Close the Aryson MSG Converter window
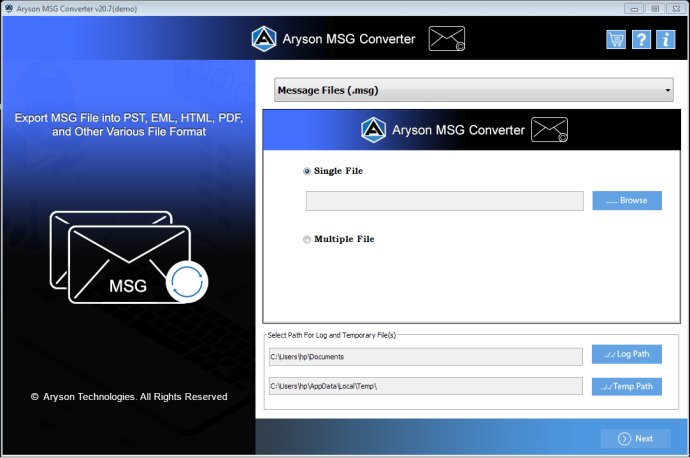690x458 pixels. [x=676, y=8]
